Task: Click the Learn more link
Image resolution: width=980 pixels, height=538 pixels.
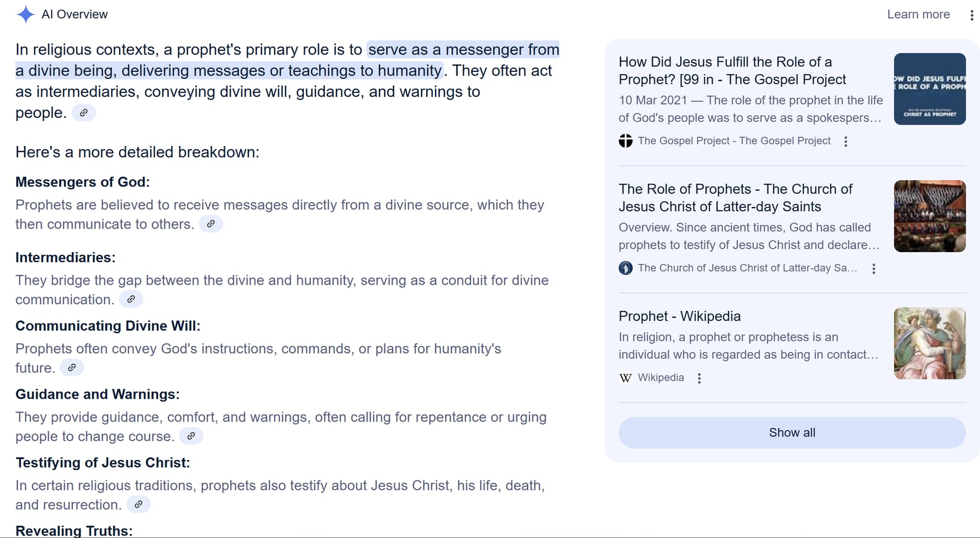Action: pos(918,14)
